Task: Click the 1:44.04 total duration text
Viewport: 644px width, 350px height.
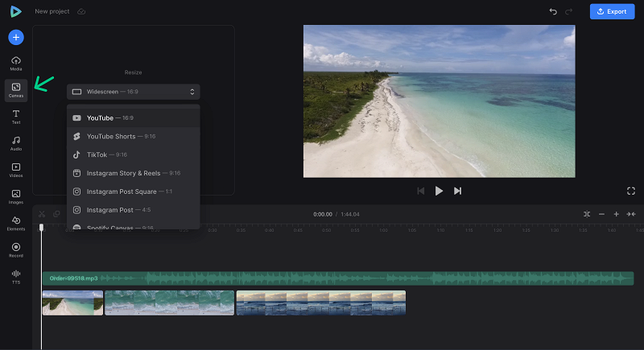Action: point(350,214)
